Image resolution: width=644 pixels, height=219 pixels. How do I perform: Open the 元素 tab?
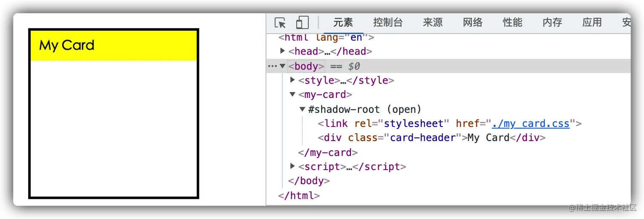pos(343,23)
